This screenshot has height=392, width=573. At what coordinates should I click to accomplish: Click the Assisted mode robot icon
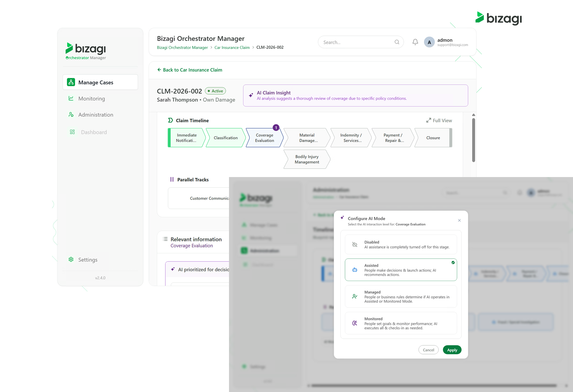coord(355,270)
